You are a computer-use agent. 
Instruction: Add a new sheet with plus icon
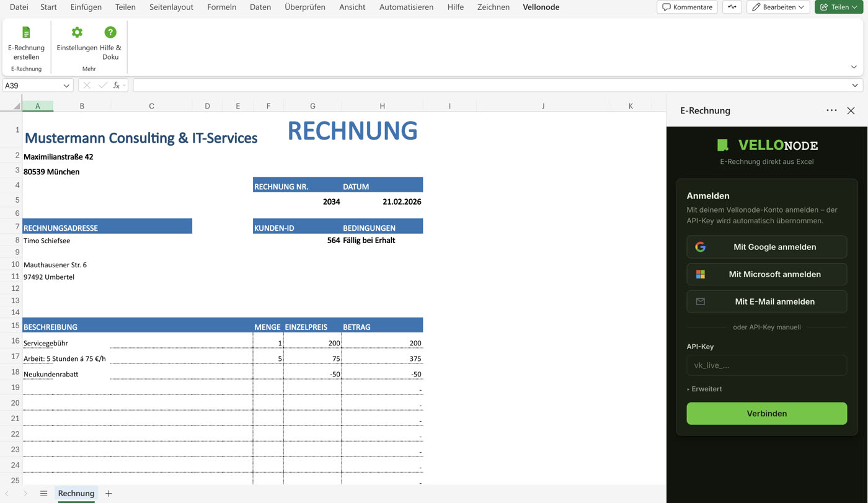(108, 494)
